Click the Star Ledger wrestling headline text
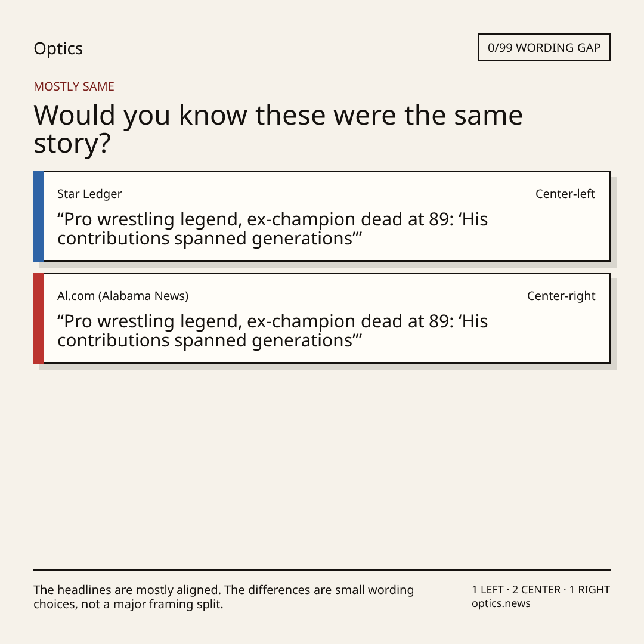The width and height of the screenshot is (644, 644). (273, 229)
